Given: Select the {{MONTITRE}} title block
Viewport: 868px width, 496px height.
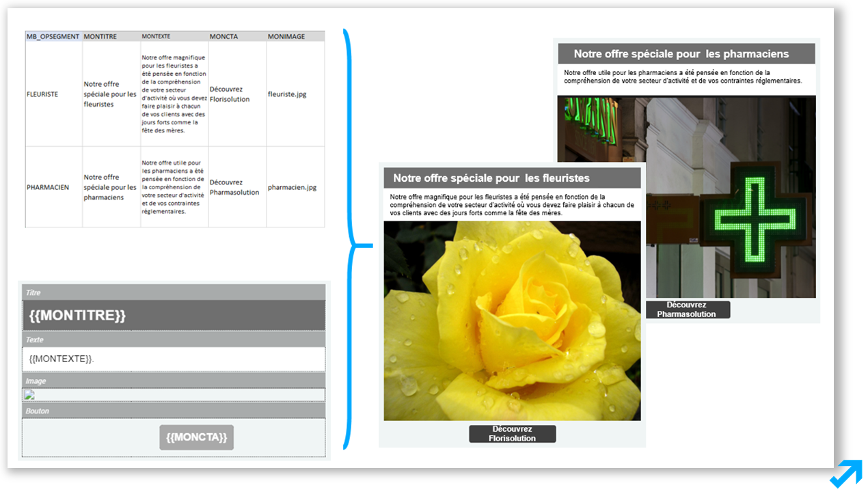Looking at the screenshot, I should point(174,316).
